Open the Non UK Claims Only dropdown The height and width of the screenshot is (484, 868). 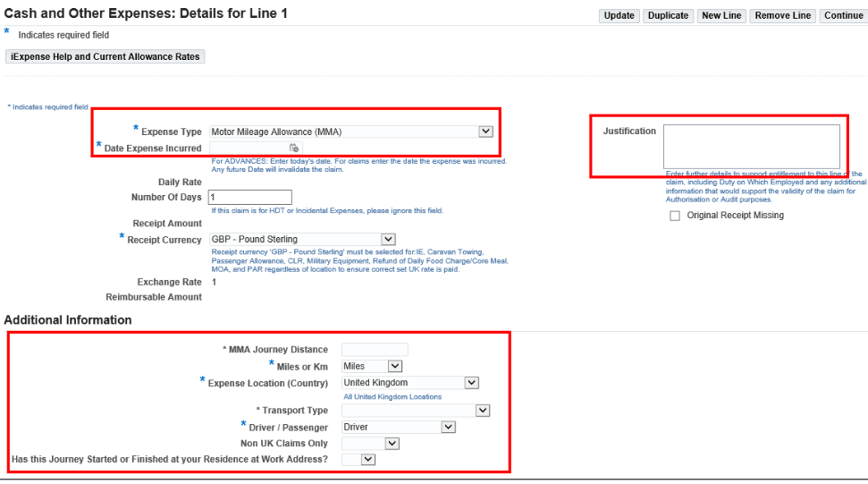pyautogui.click(x=370, y=443)
